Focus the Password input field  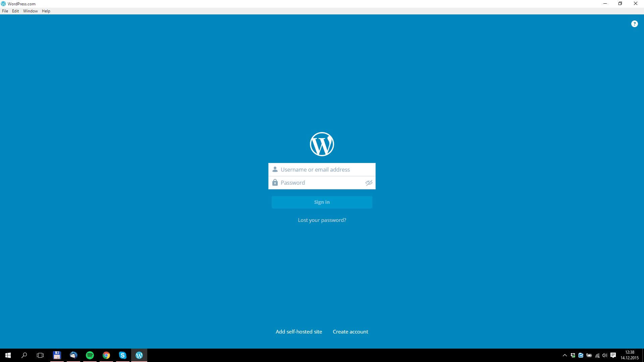tap(322, 183)
